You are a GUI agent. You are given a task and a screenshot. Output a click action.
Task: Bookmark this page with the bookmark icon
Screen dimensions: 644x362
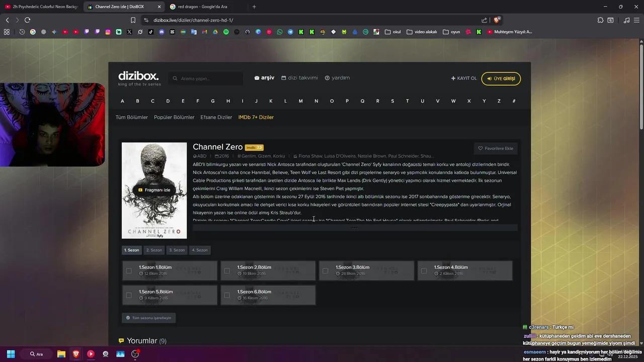[x=133, y=20]
